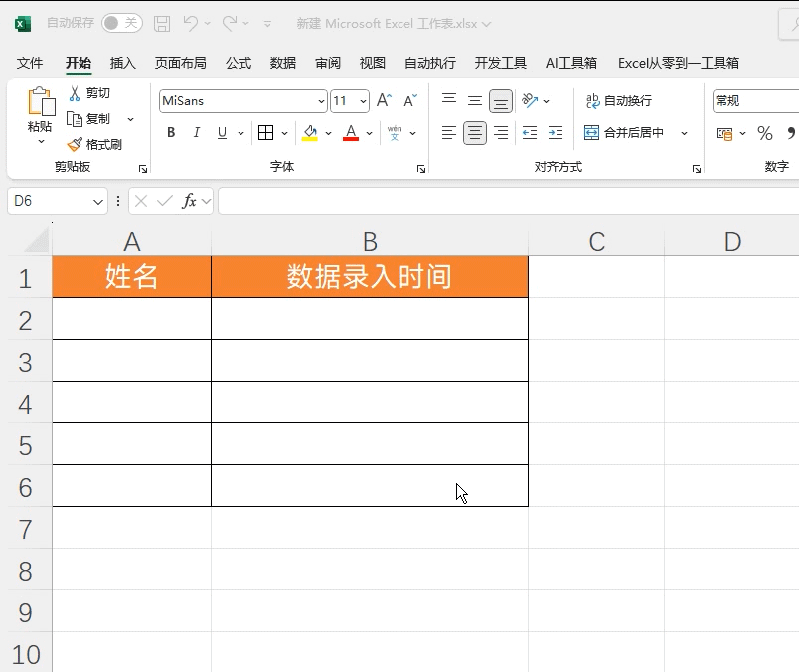
Task: Apply the yellow fill color swatch
Action: pos(310,133)
